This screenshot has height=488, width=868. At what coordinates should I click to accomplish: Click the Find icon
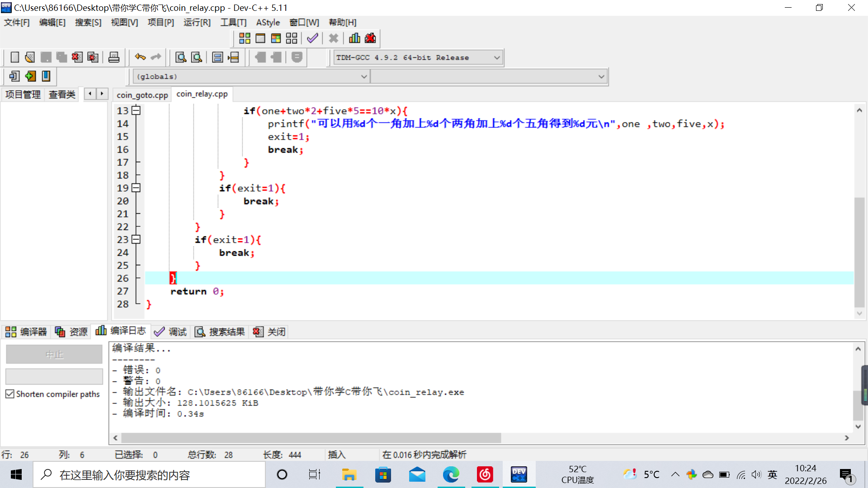coord(181,57)
